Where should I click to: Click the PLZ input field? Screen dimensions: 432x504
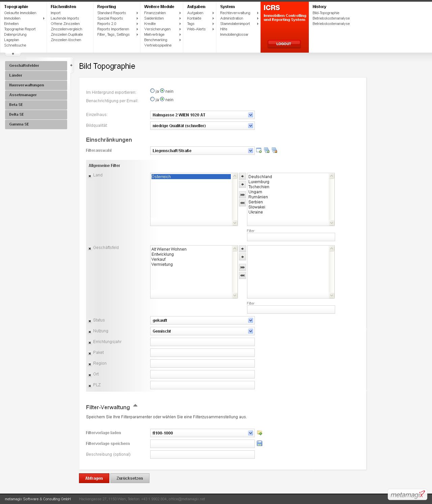[202, 385]
